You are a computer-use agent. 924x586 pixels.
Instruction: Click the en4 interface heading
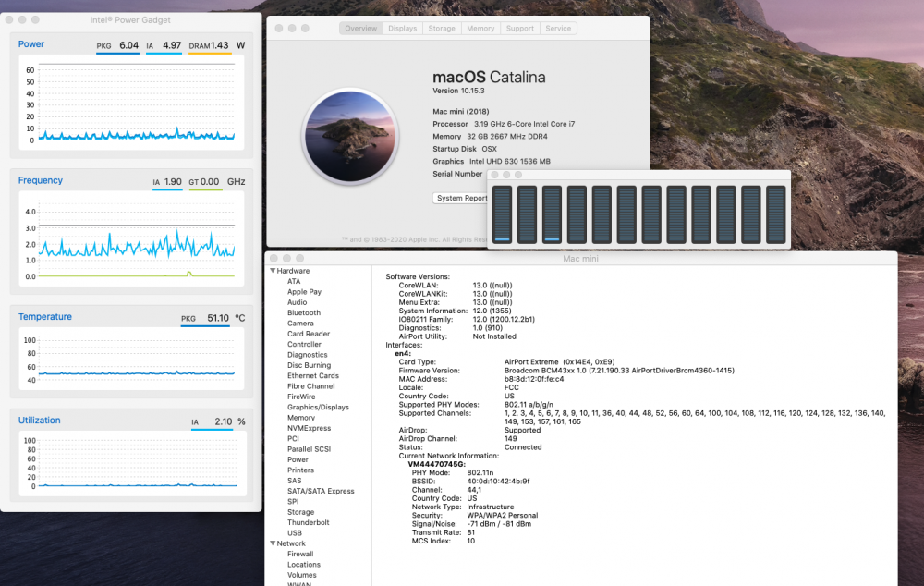(x=403, y=354)
